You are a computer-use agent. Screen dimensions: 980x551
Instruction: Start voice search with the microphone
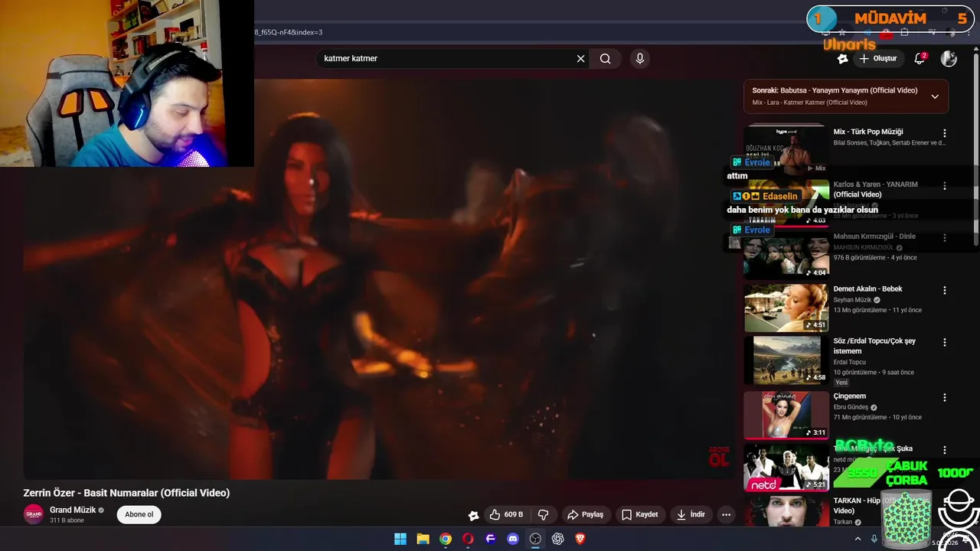coord(640,58)
